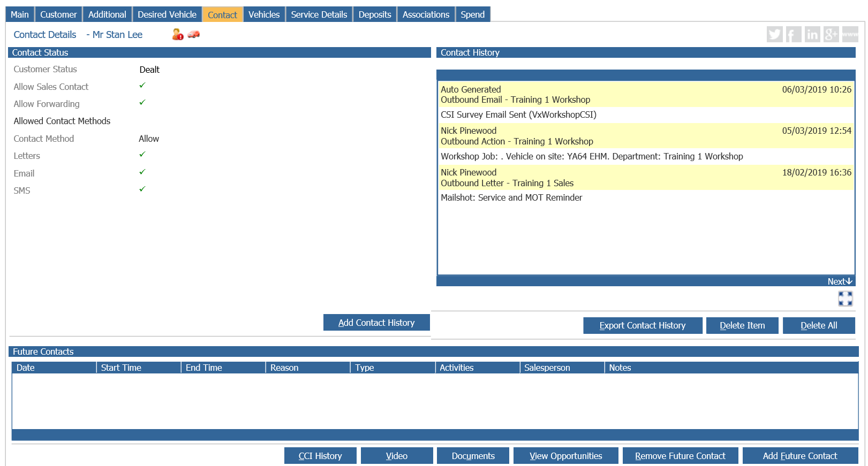The image size is (868, 466).
Task: Click the www website icon
Action: click(x=850, y=34)
